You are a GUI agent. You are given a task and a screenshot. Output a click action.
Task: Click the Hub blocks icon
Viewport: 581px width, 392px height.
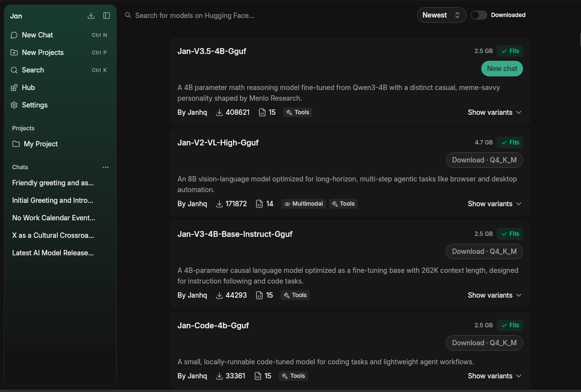[14, 88]
